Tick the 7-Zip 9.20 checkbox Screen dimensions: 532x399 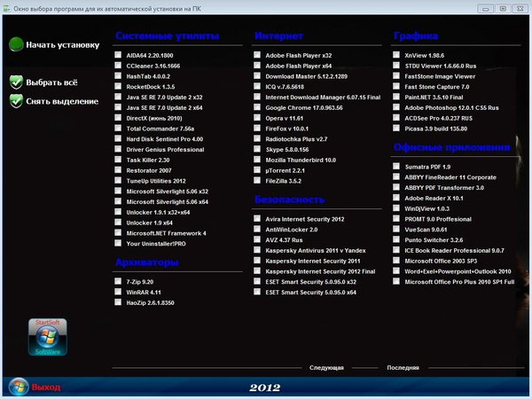tap(118, 281)
